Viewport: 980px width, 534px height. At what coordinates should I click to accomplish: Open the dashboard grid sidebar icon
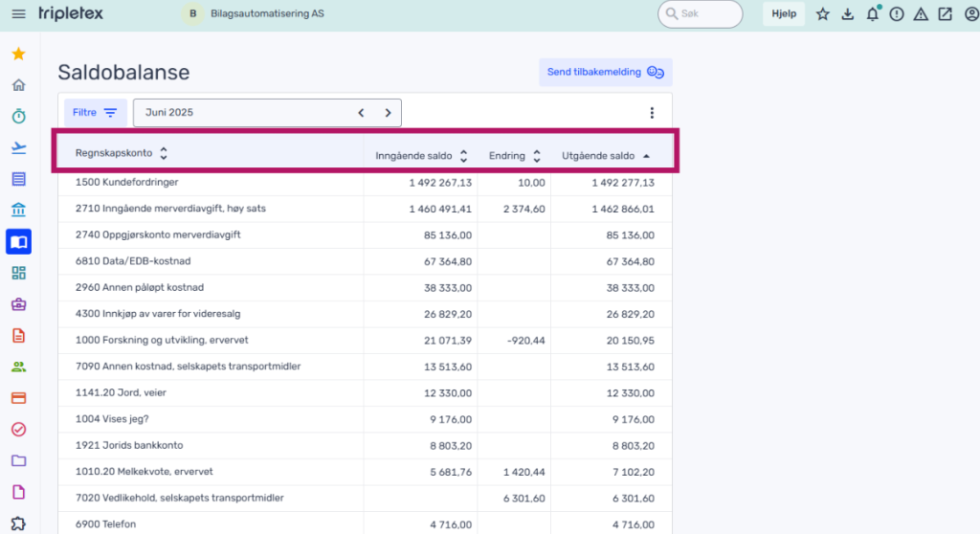click(x=19, y=274)
